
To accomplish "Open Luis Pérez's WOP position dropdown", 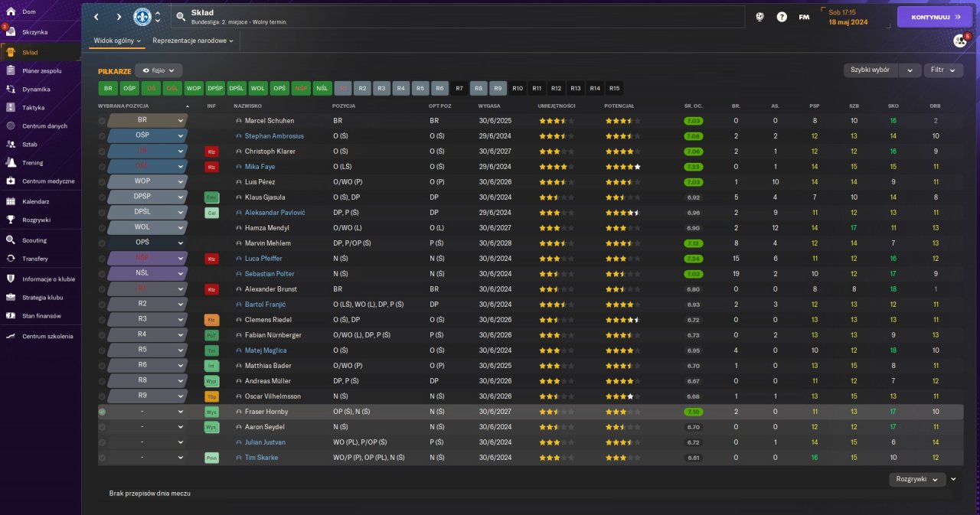I will tap(148, 182).
